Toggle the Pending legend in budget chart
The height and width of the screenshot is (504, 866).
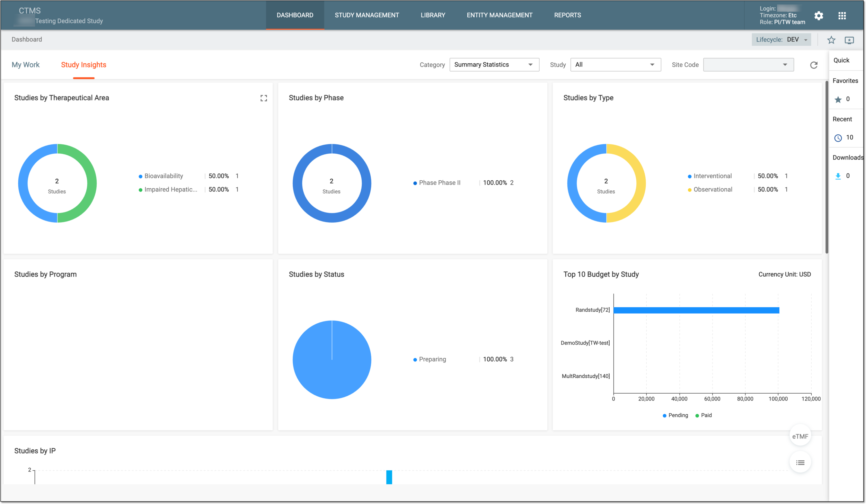[x=675, y=415]
